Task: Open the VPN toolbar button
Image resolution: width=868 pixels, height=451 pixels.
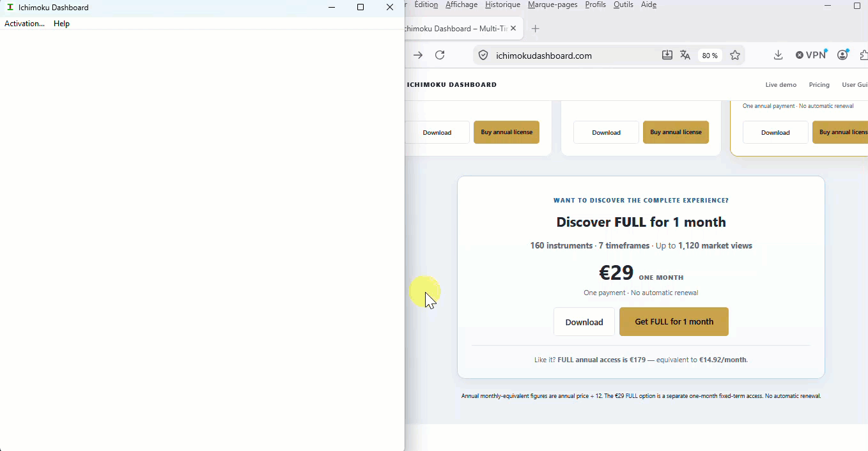Action: click(811, 56)
